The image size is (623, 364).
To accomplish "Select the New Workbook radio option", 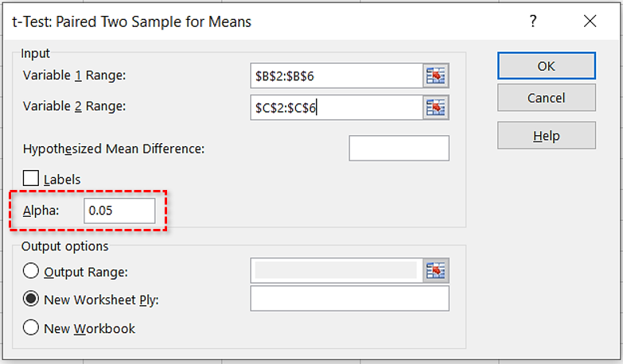I will (x=32, y=328).
